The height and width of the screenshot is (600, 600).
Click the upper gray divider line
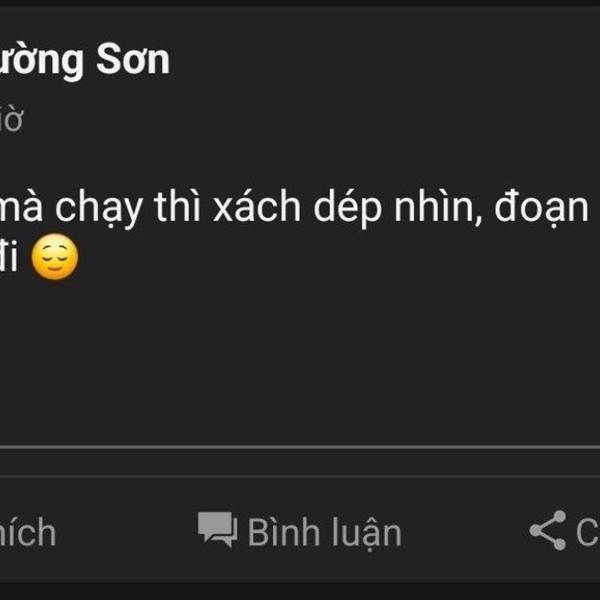pos(300,447)
